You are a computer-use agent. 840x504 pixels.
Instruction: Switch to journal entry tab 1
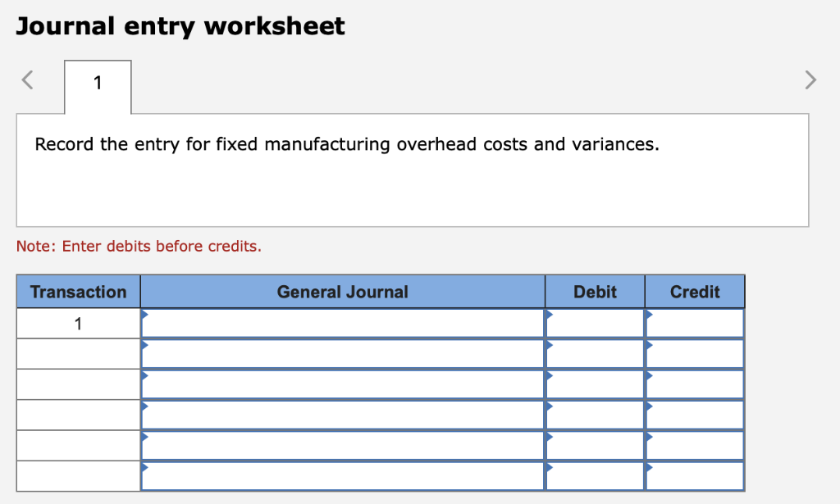[x=97, y=84]
